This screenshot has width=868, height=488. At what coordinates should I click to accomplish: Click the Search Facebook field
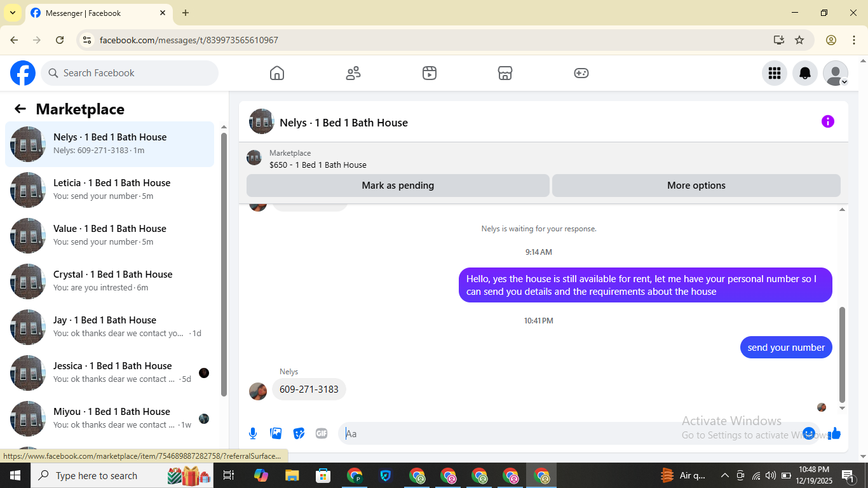pos(130,73)
